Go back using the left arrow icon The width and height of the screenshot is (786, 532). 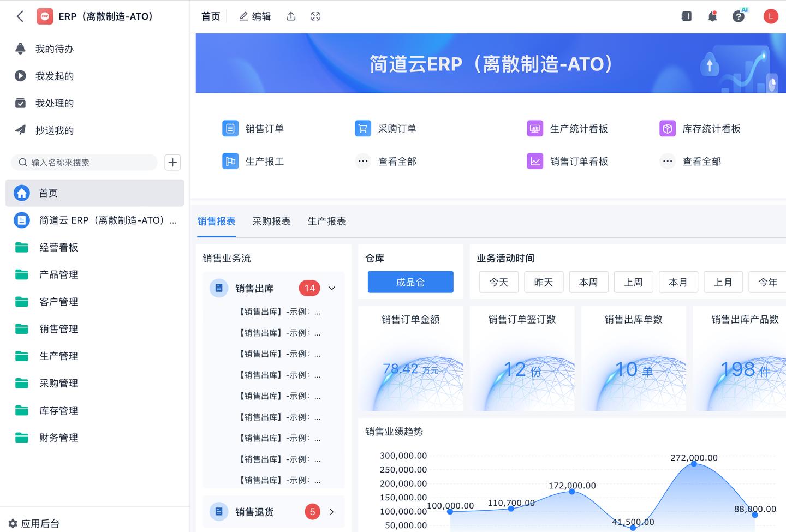20,16
